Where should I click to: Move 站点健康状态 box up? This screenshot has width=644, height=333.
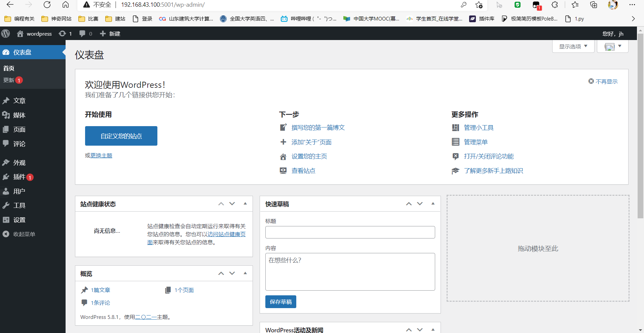pyautogui.click(x=221, y=204)
